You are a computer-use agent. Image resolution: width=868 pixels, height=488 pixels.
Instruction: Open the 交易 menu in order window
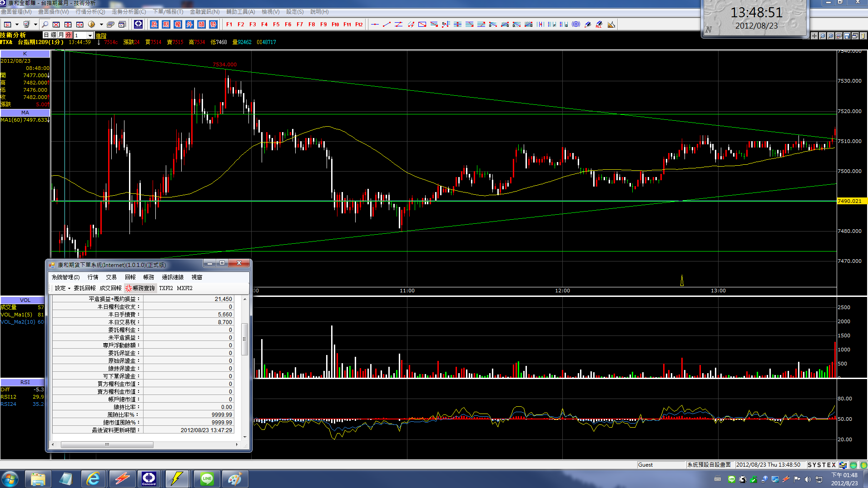pos(111,277)
